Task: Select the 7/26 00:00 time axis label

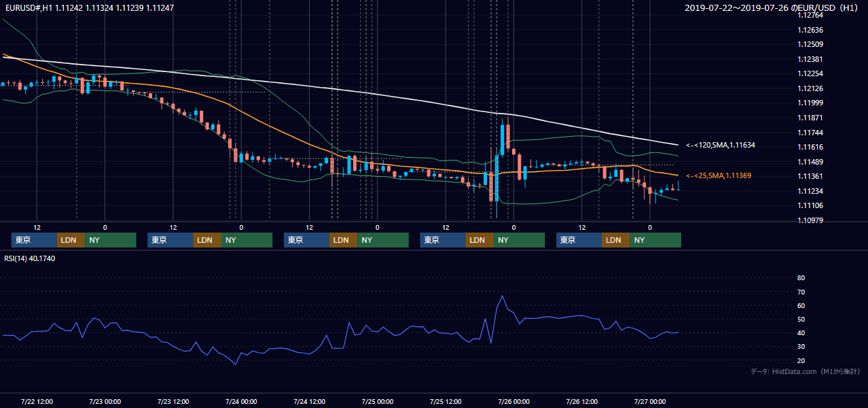Action: pos(513,401)
